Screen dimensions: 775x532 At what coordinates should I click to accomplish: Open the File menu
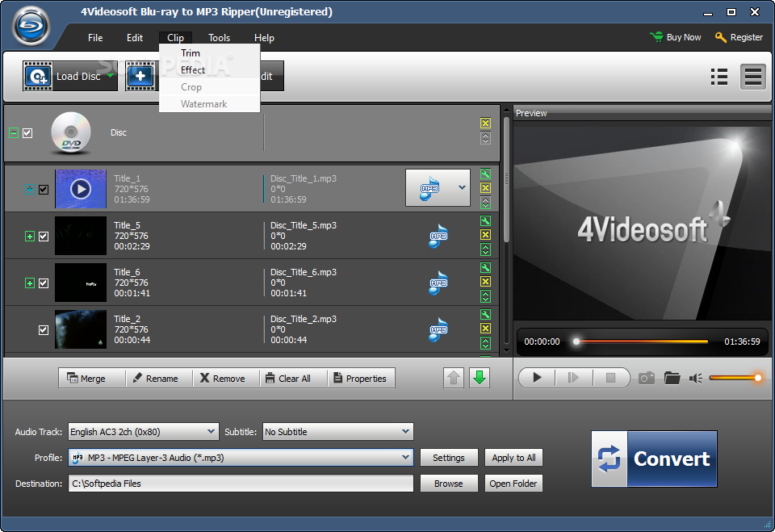[x=95, y=38]
